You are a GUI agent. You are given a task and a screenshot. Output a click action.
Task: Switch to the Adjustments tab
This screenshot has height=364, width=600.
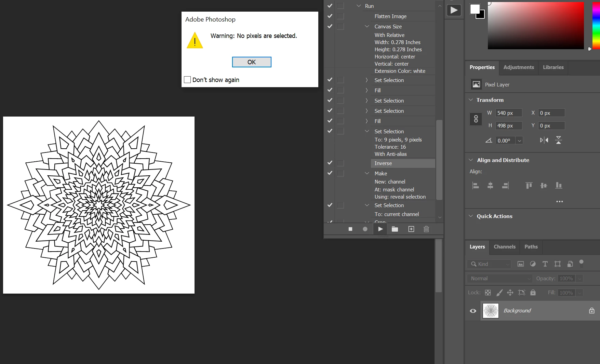coord(519,67)
